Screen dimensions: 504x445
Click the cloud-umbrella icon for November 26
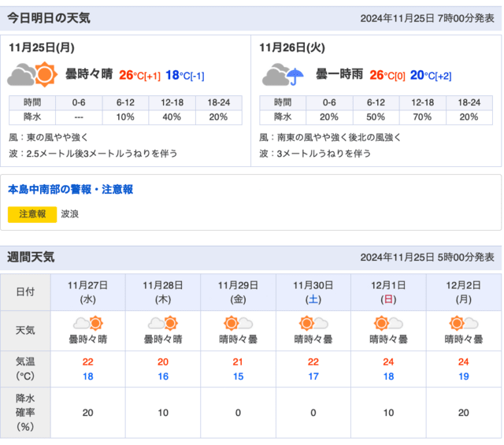[283, 75]
